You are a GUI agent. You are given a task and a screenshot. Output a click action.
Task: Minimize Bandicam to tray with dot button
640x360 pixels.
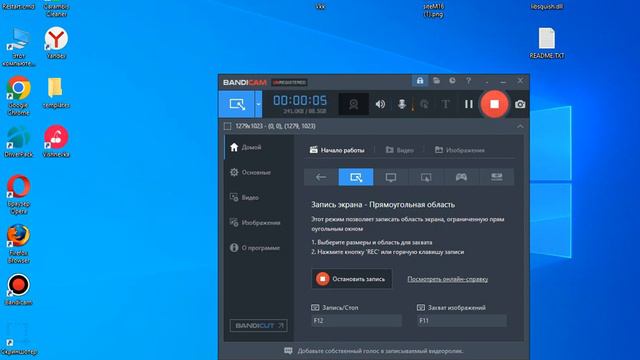(x=486, y=81)
